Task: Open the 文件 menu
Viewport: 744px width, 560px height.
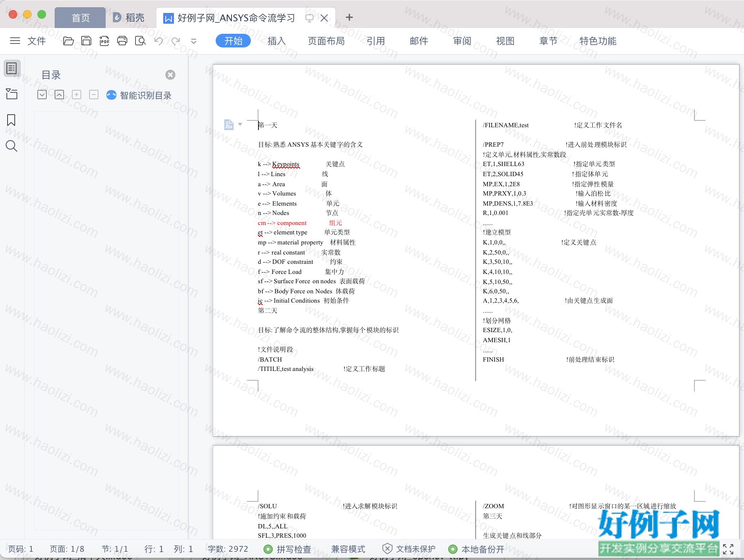Action: point(37,41)
